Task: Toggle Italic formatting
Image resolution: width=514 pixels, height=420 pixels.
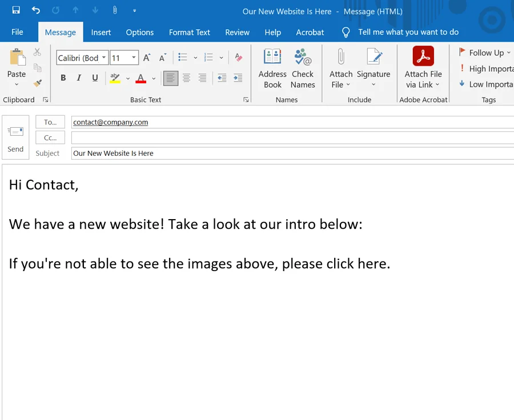Action: tap(79, 78)
